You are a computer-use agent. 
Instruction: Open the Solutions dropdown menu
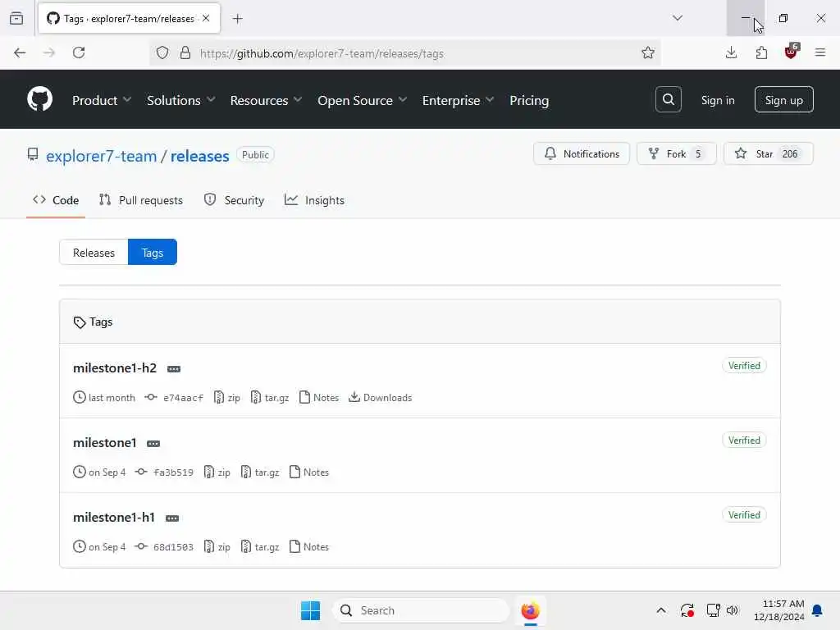pos(181,100)
